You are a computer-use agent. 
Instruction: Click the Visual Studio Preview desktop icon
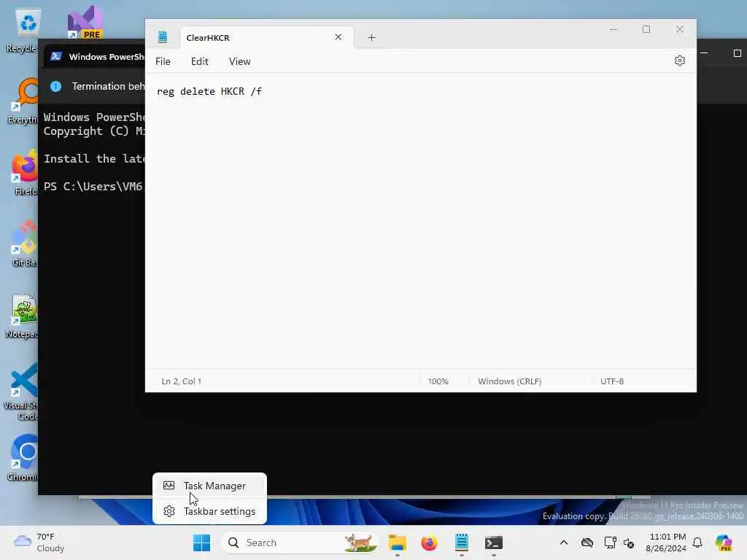tap(85, 23)
